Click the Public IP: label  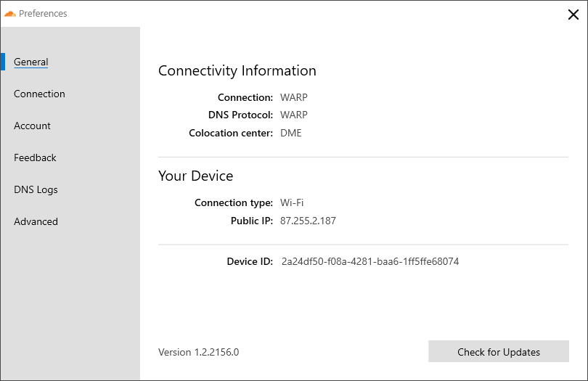252,221
